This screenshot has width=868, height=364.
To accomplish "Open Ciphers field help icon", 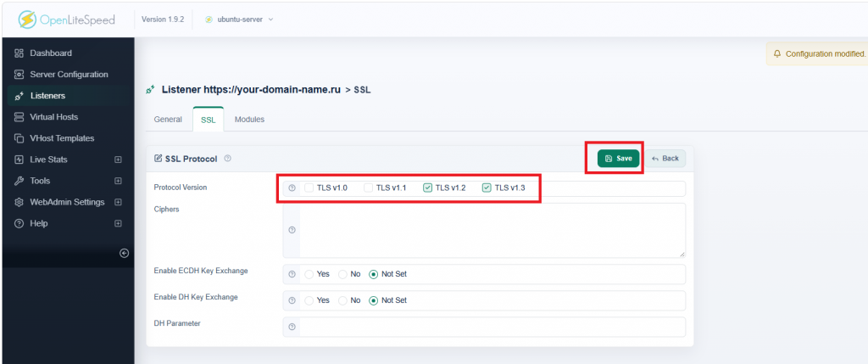I will pos(292,230).
